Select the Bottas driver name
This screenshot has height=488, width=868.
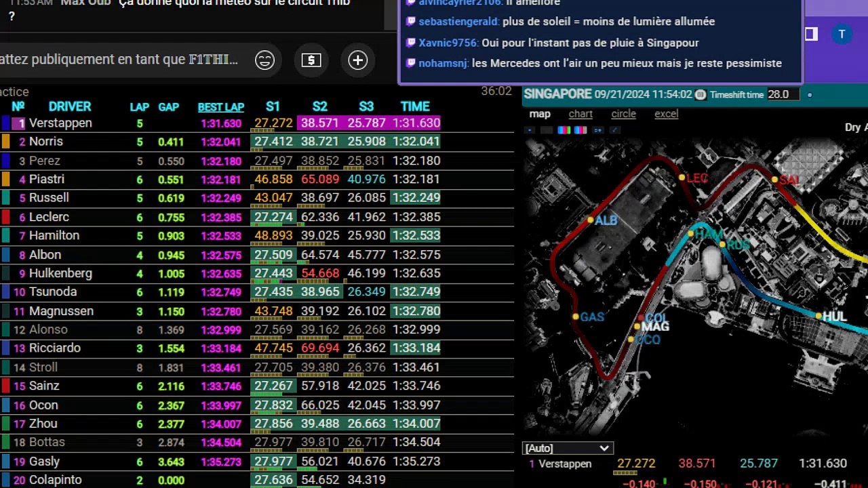click(x=47, y=442)
